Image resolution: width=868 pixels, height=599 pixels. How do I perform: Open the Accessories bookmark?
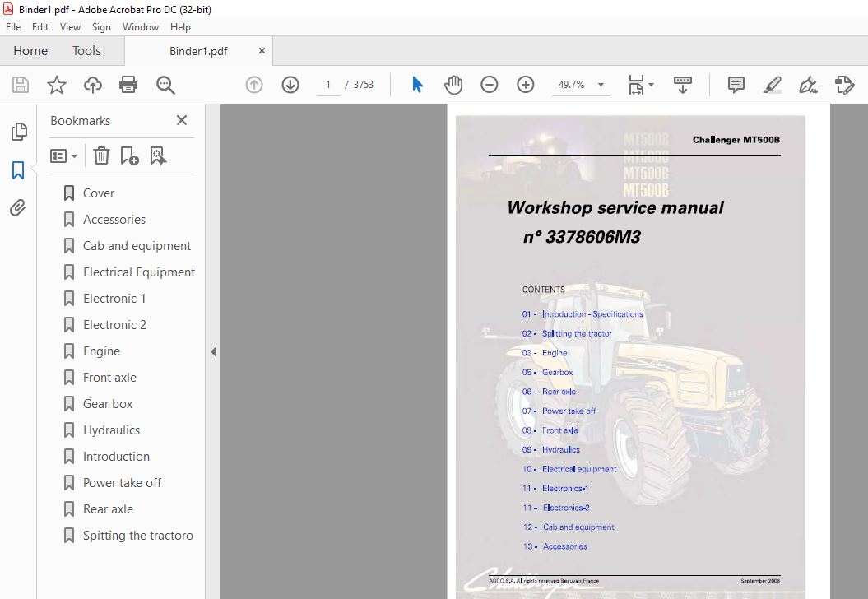tap(114, 220)
